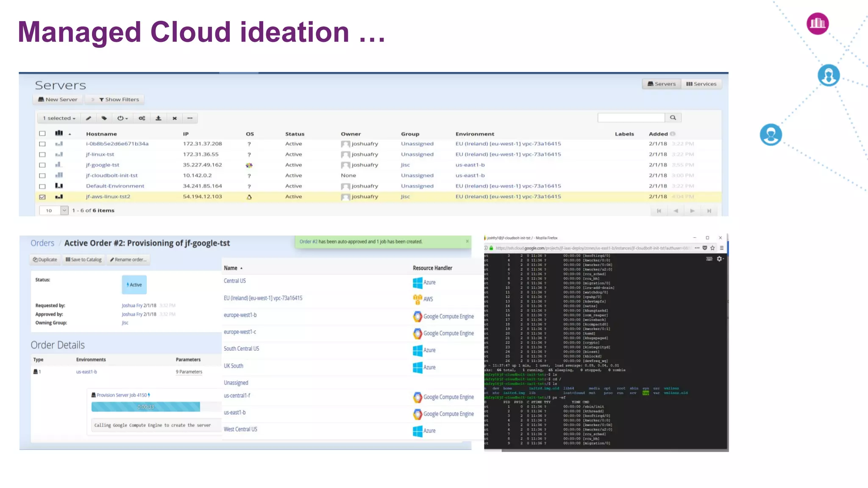The image size is (868, 488).
Task: Click the download toolbar icon
Action: click(159, 118)
